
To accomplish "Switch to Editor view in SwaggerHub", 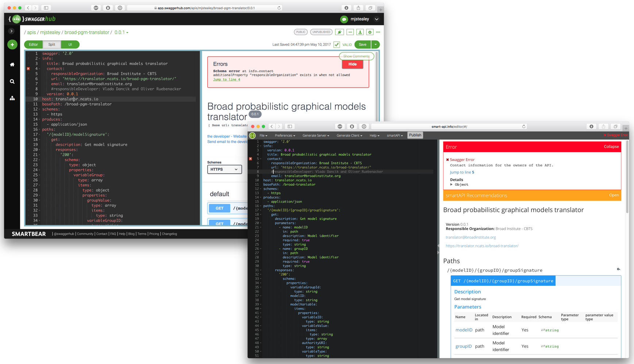I will point(33,44).
